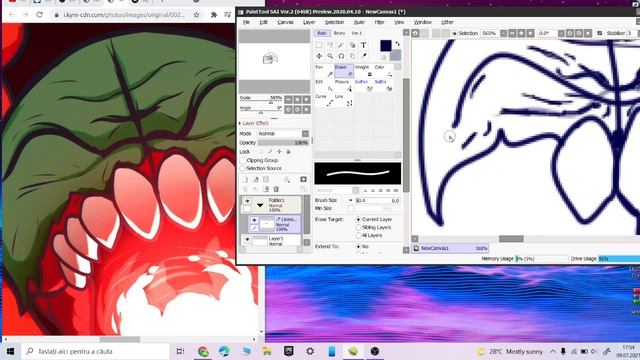The image size is (640, 360).
Task: Switch to the Basic tool tab
Action: tap(322, 33)
